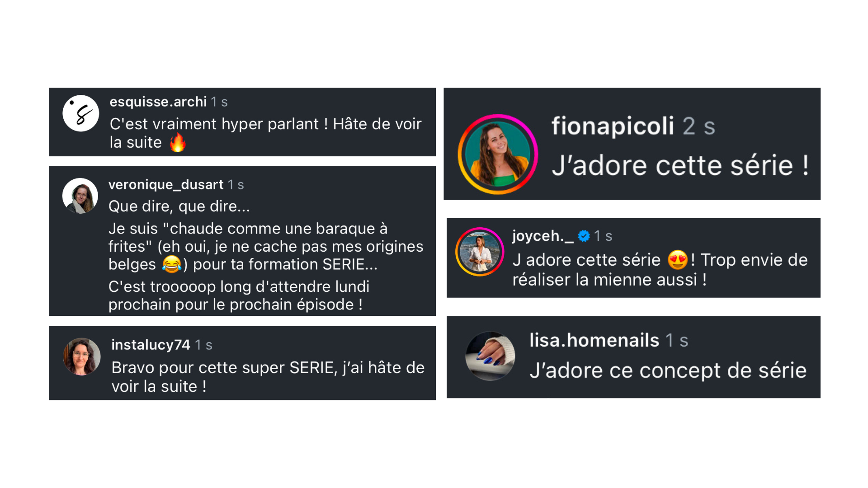Visit the lisa.homenails username

[x=594, y=340]
